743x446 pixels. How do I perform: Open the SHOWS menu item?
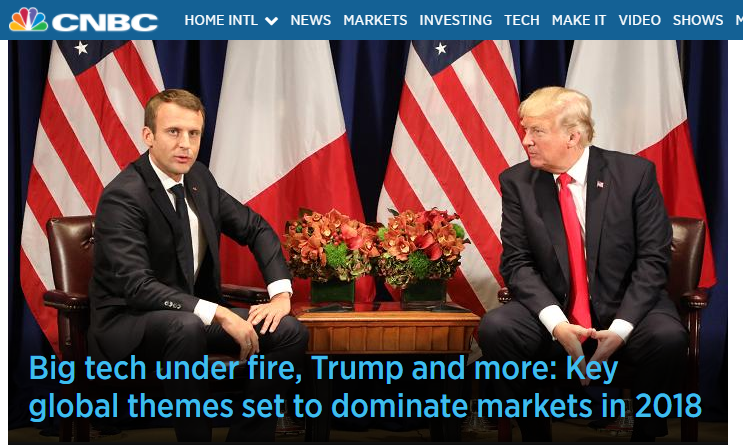coord(698,20)
